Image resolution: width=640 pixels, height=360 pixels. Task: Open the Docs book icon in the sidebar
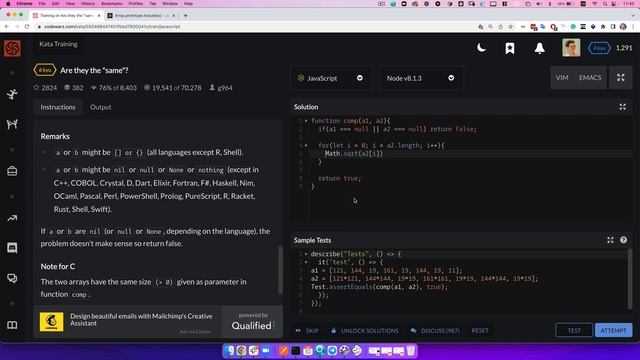coord(12,325)
